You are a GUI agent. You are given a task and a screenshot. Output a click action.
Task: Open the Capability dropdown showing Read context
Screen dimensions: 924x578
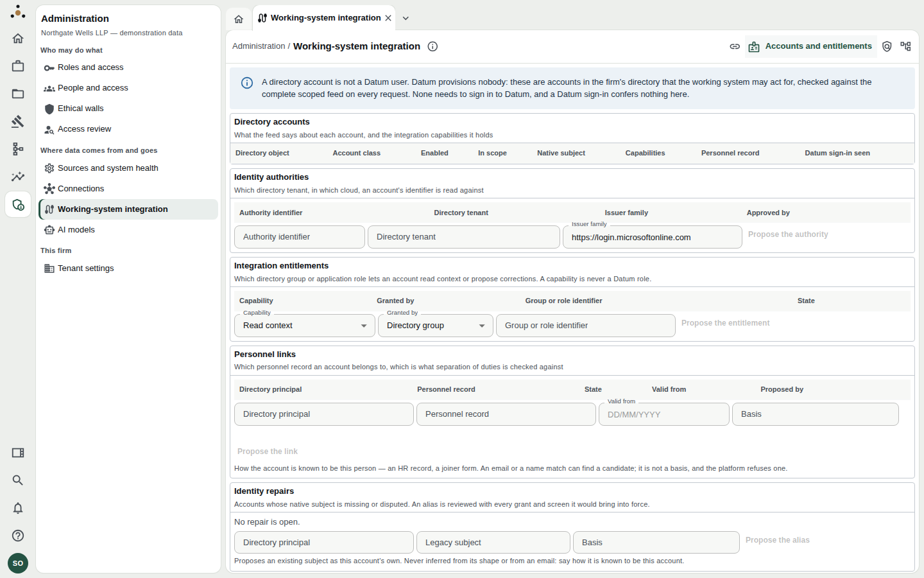(305, 326)
